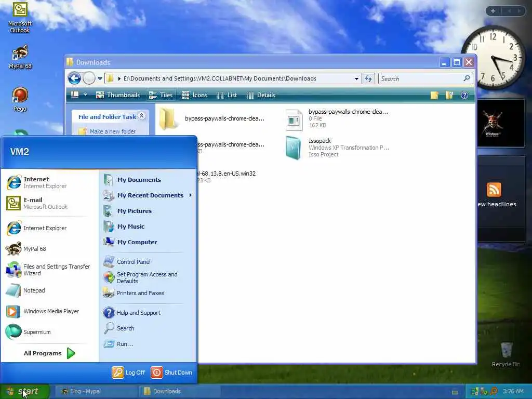Screen dimensions: 532x399
Task: Launch Internet Explorer from recent programs
Action: (x=49, y=228)
